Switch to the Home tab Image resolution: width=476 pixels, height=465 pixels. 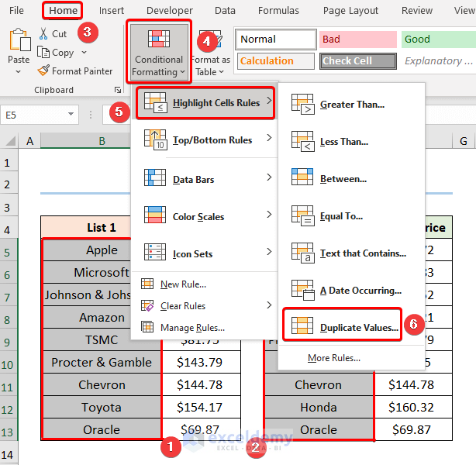coord(63,11)
